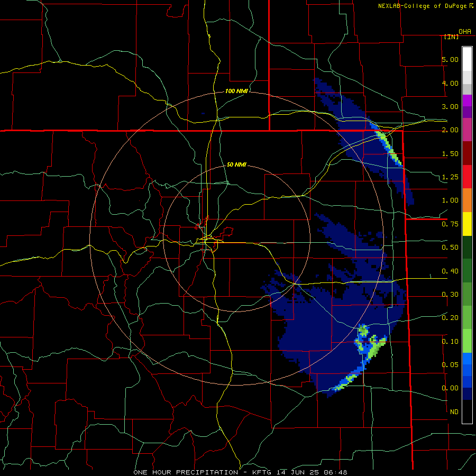The height and width of the screenshot is (476, 476).
Task: Click the yellow legend color swatch
Action: click(x=467, y=224)
